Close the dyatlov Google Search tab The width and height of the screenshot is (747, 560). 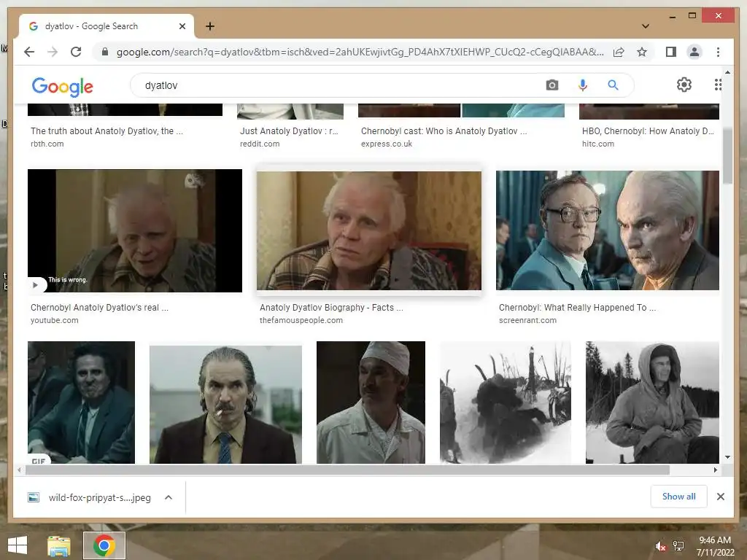point(182,26)
